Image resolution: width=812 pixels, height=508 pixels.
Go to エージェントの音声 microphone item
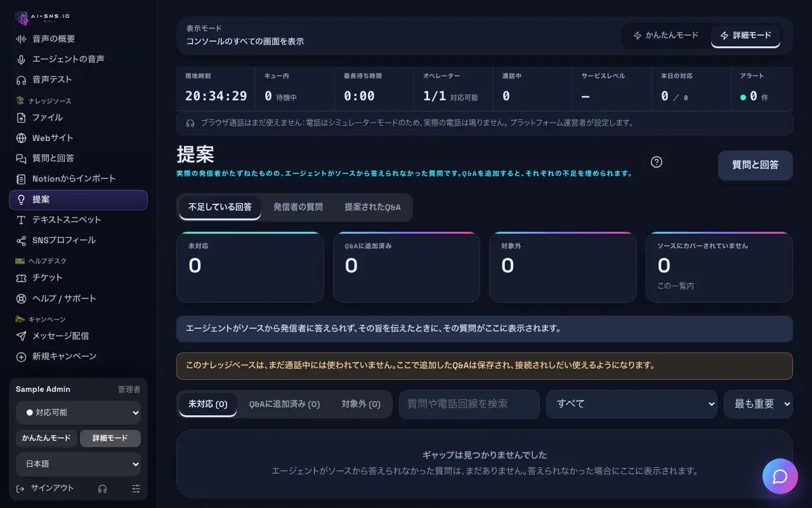[x=78, y=59]
